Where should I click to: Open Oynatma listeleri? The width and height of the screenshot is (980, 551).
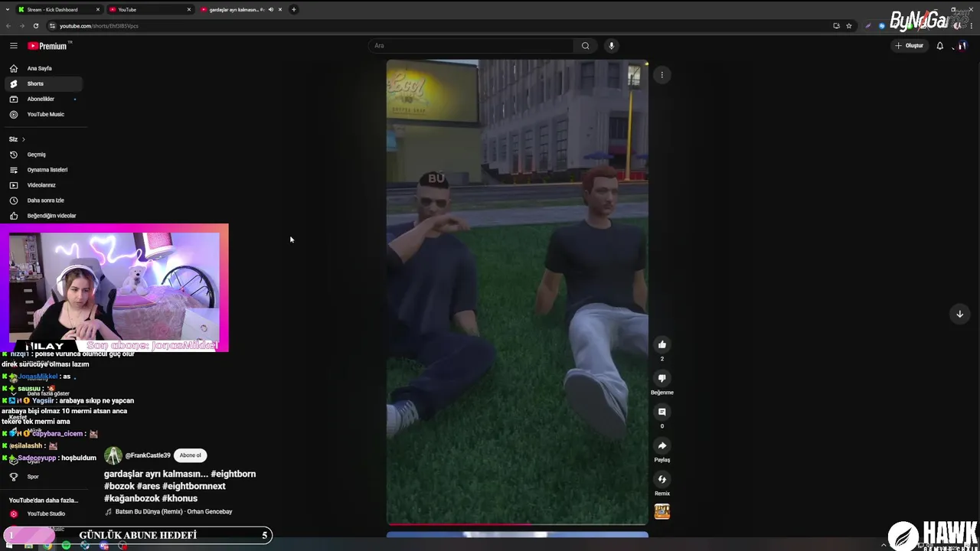point(44,170)
